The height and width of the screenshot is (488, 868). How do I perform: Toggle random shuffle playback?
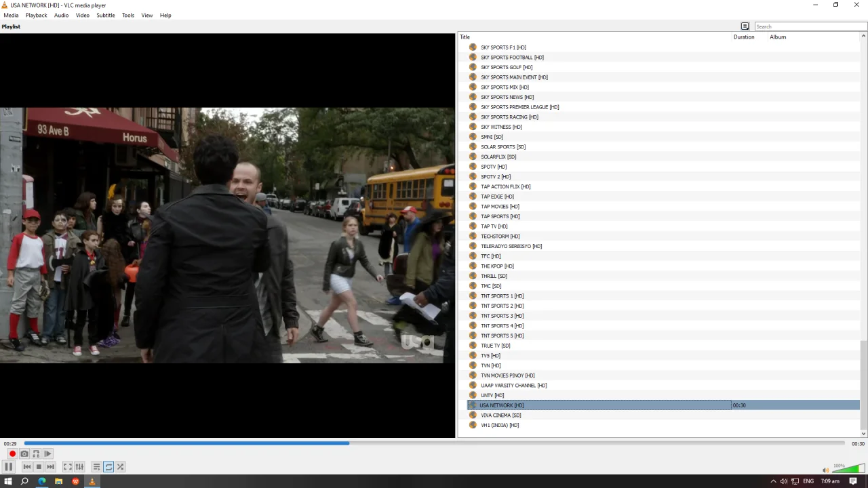pos(120,466)
